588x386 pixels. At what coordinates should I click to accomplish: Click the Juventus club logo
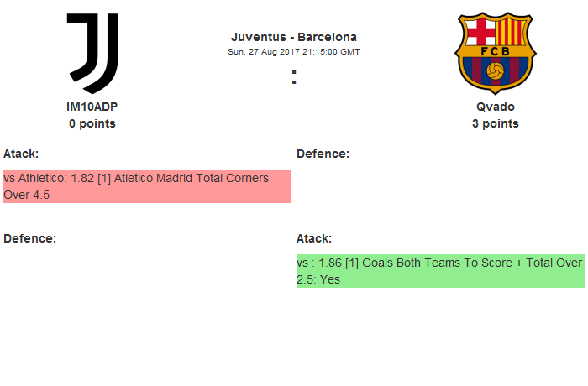coord(92,53)
